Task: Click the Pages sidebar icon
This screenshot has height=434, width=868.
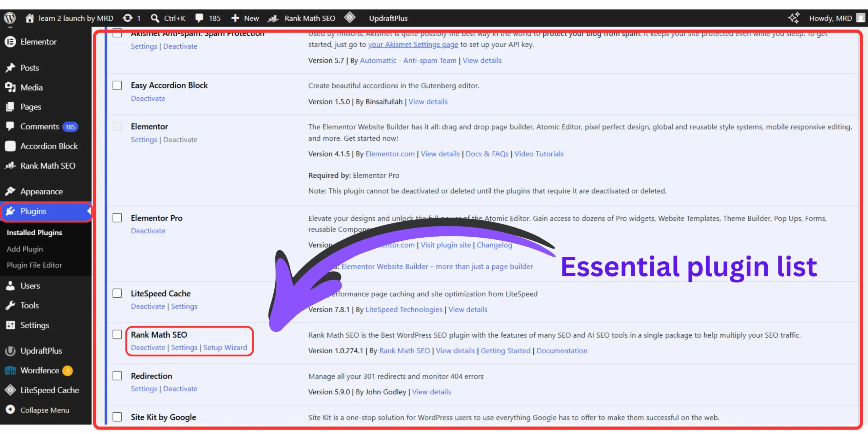Action: pos(10,107)
